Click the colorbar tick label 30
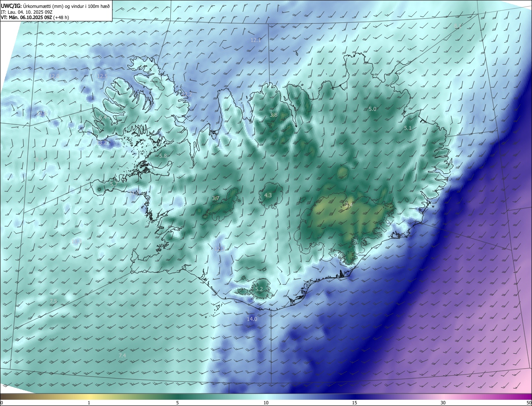 pos(443,403)
